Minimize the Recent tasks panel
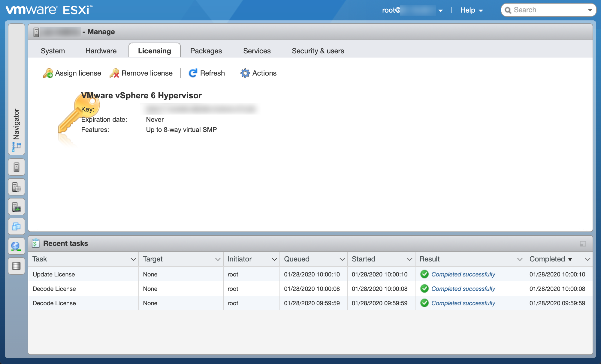 click(583, 244)
